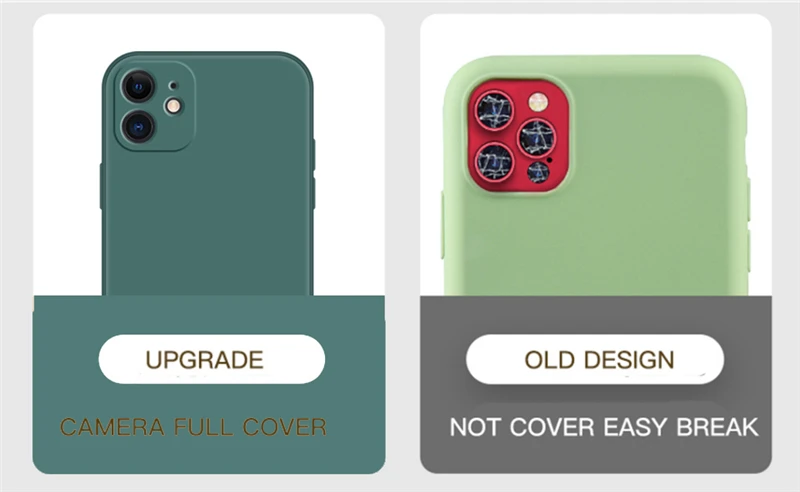This screenshot has width=800, height=492.
Task: Click the lower camera lens on dark case
Action: (x=138, y=126)
